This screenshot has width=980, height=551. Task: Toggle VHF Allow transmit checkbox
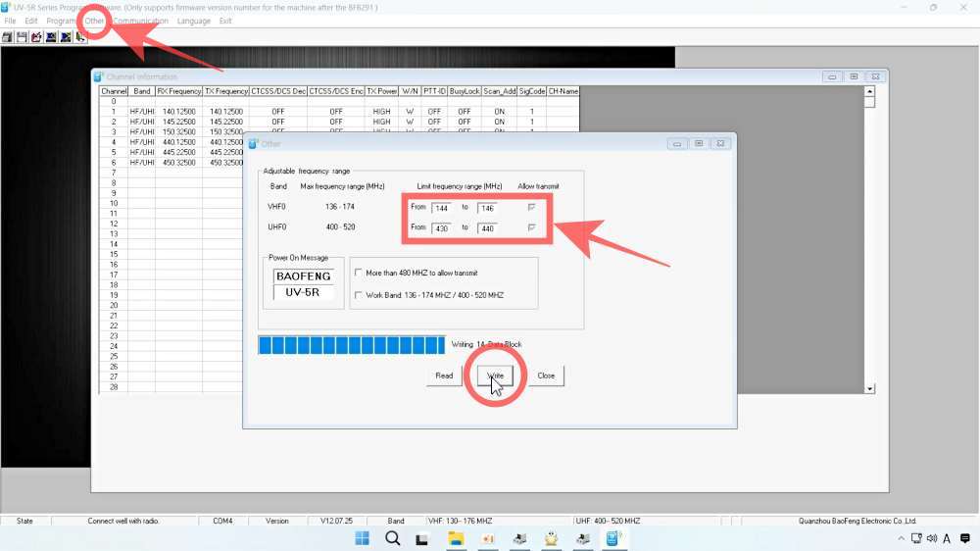pos(532,208)
